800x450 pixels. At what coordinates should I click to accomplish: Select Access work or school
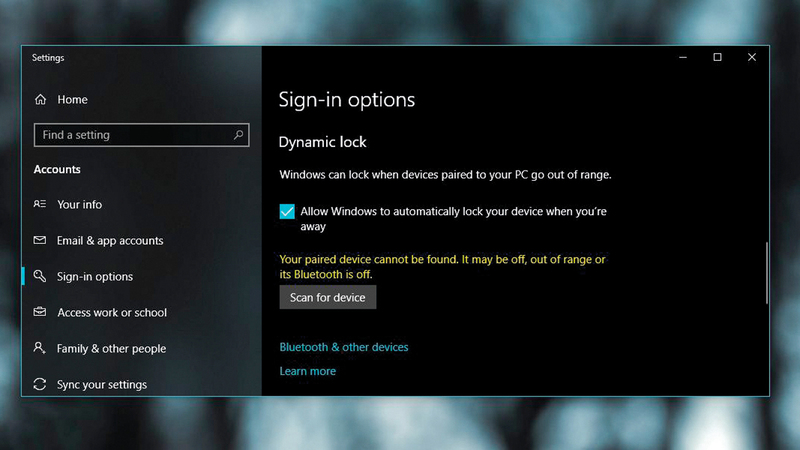coord(112,313)
